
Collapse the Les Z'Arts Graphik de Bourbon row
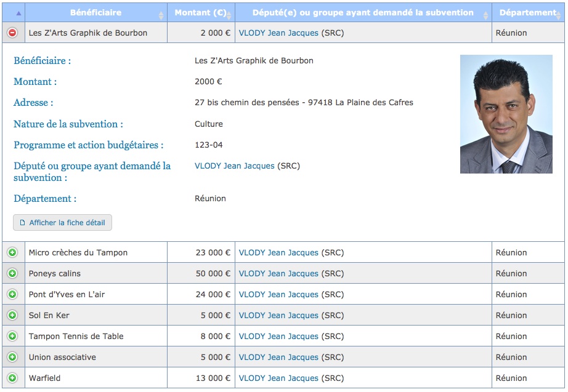click(x=12, y=33)
